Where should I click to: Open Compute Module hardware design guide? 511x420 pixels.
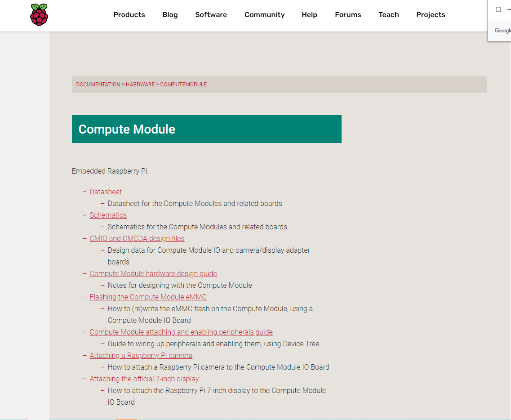[153, 273]
